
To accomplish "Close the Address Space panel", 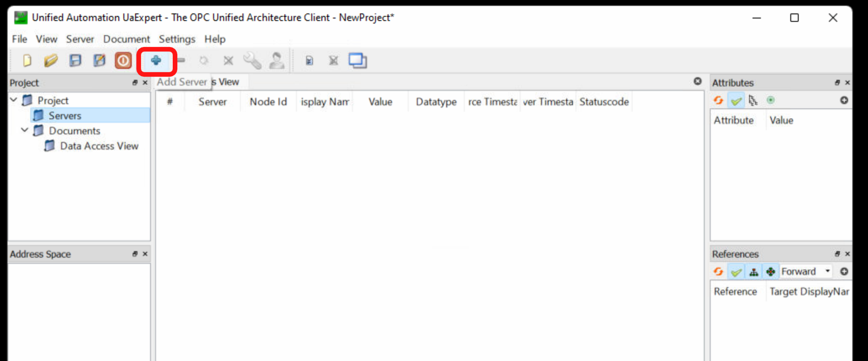I will click(x=145, y=254).
